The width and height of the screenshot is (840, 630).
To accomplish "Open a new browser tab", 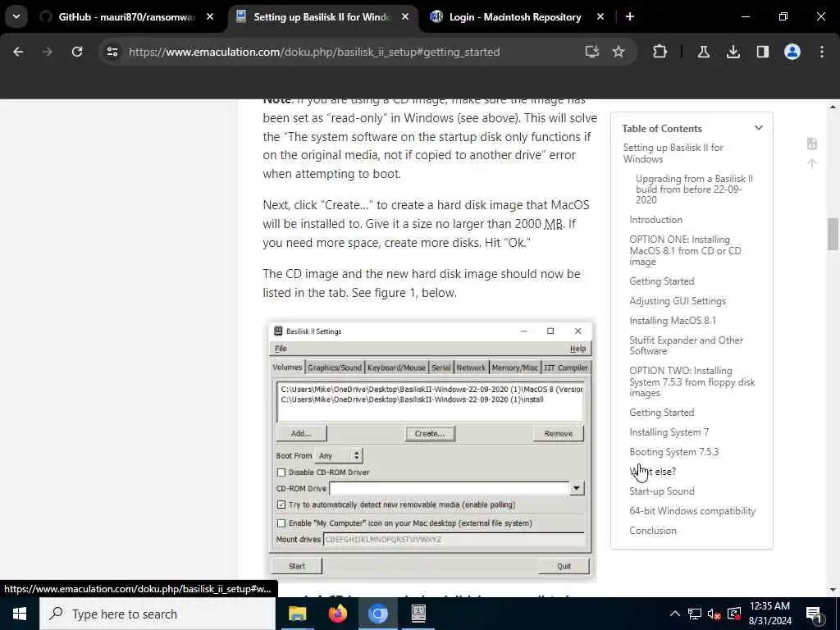I will click(x=630, y=17).
